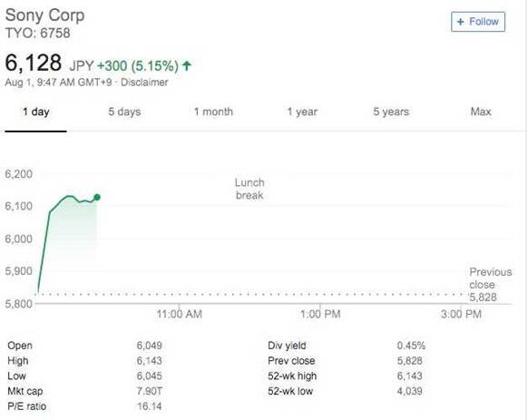
Task: View the Max chart range
Action: click(481, 112)
